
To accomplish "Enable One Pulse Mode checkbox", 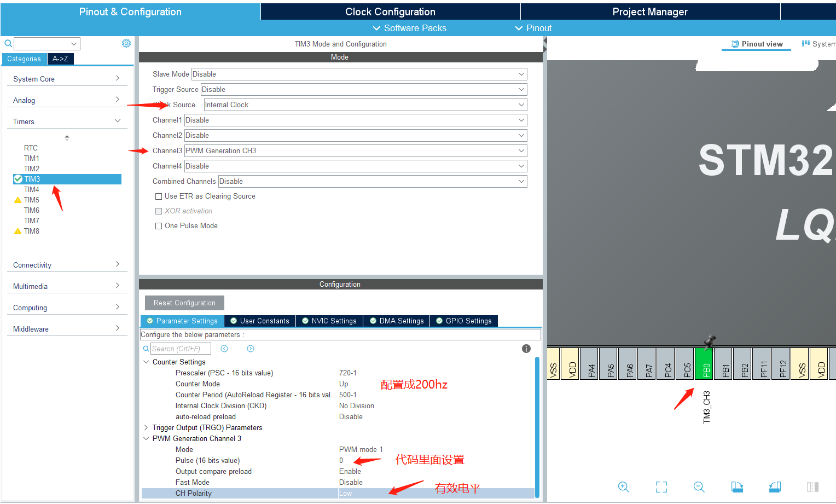I will [159, 226].
